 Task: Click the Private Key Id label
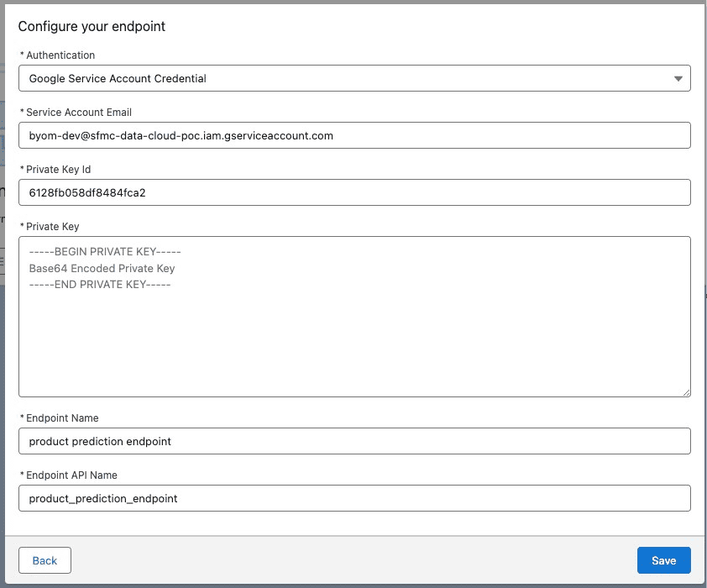coord(58,170)
